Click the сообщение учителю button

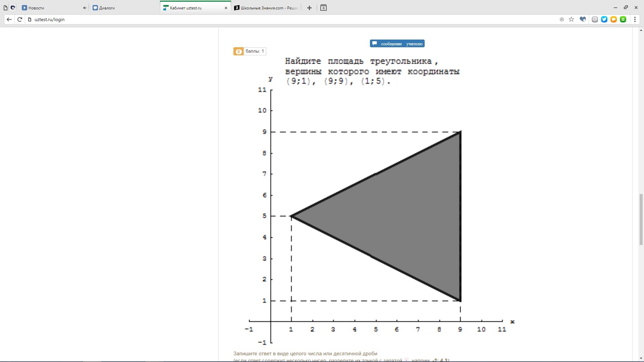[397, 44]
